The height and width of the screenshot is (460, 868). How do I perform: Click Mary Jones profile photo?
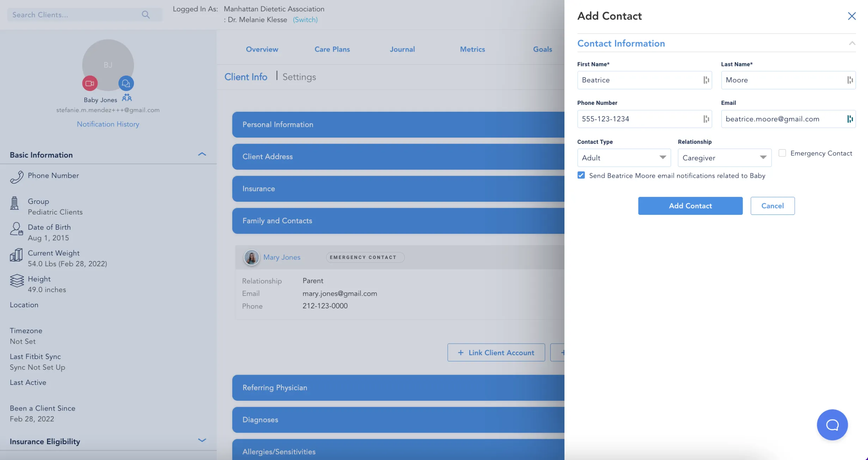251,258
